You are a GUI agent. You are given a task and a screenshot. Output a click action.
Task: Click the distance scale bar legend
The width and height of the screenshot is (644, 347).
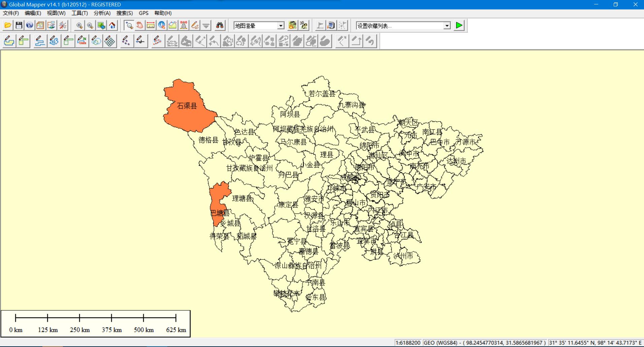tap(96, 324)
